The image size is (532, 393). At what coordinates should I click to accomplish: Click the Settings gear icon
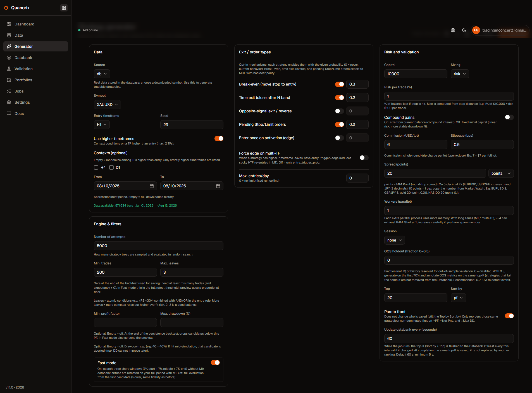point(9,102)
